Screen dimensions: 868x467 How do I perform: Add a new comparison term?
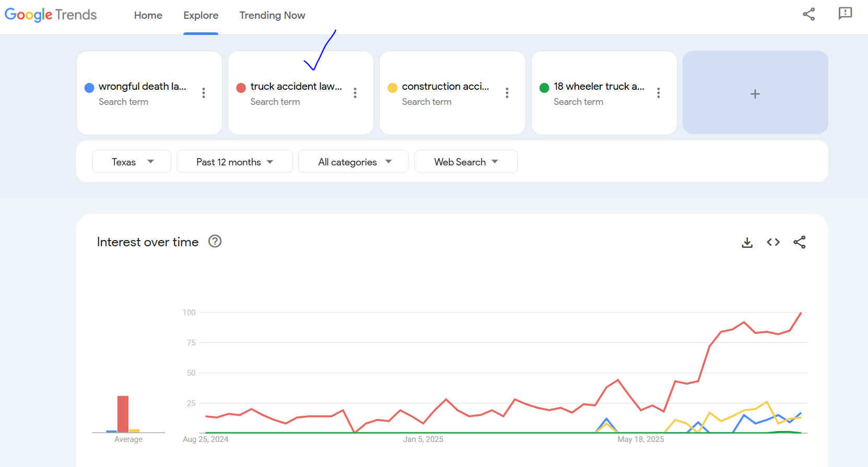click(x=755, y=93)
